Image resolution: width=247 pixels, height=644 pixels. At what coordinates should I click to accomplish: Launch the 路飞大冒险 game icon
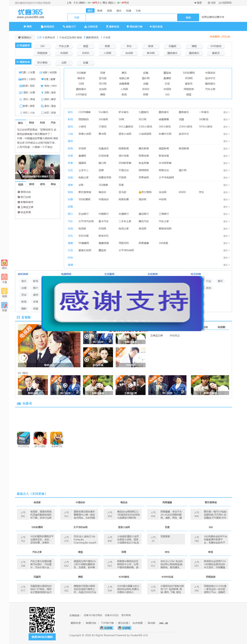pos(40,438)
